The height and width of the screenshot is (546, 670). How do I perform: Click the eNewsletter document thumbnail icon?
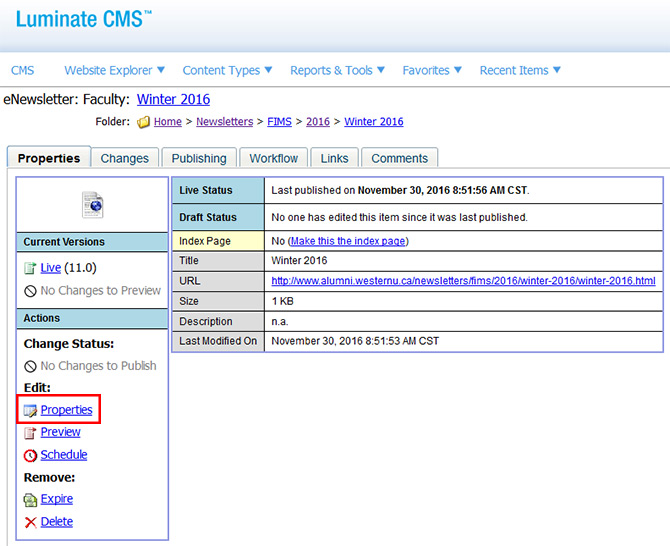click(x=92, y=204)
